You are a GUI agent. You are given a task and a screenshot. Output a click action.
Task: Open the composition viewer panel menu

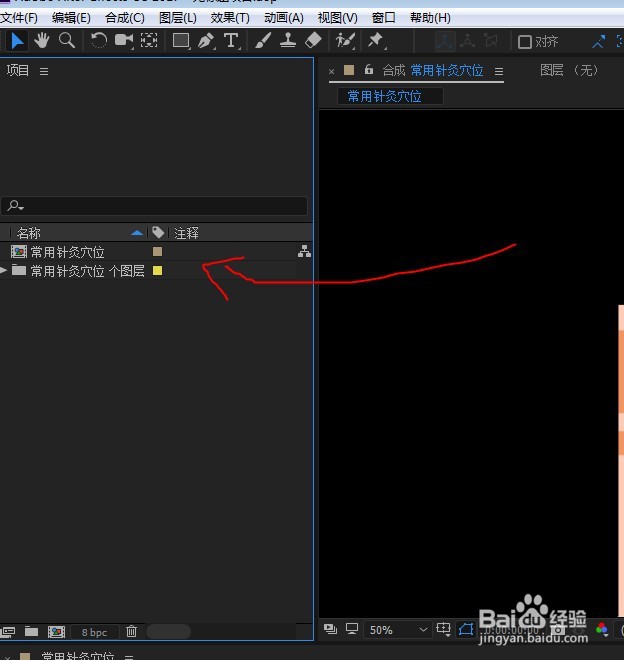(x=499, y=72)
